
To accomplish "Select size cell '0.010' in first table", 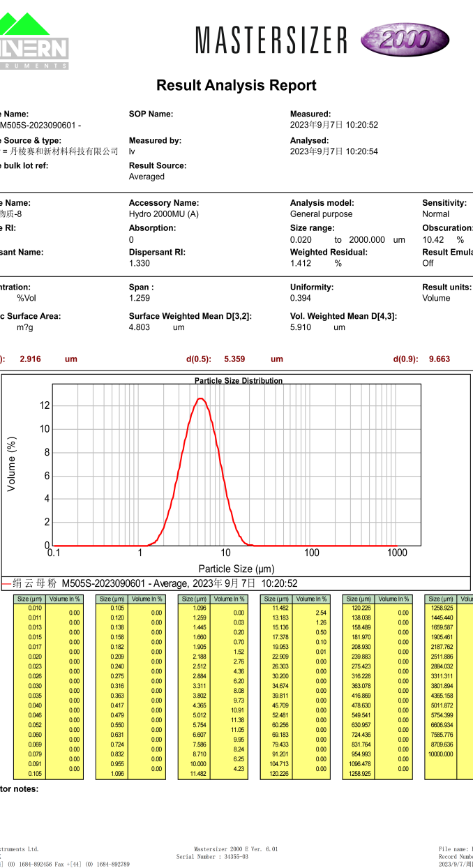I will tap(35, 608).
